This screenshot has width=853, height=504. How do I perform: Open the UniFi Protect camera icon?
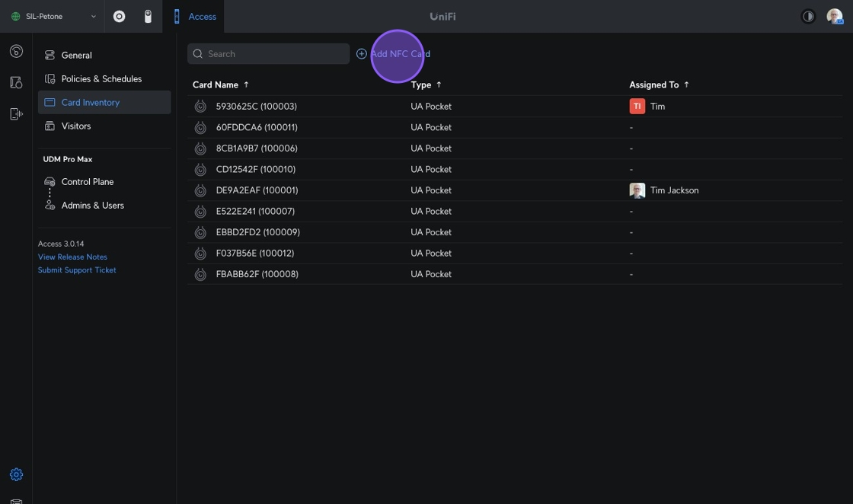tap(148, 16)
